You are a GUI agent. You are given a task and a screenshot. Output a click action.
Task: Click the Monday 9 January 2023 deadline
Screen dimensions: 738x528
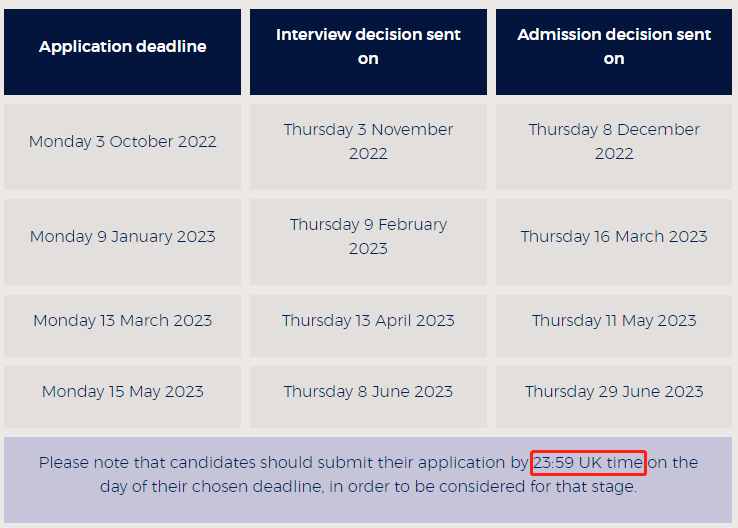122,237
